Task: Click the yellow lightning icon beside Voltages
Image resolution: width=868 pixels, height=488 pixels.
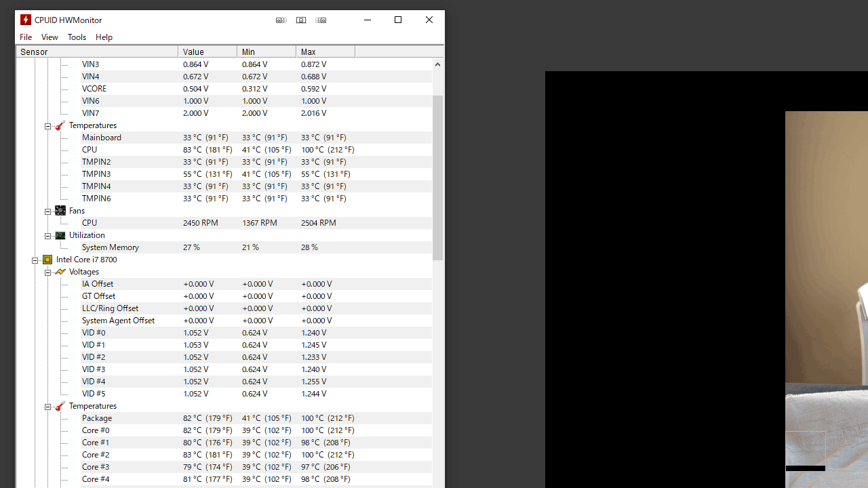Action: 60,272
